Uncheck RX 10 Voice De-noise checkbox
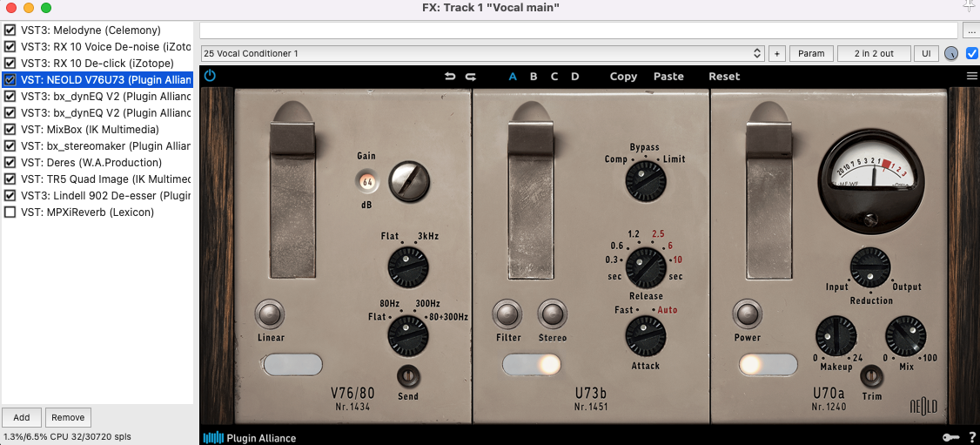The width and height of the screenshot is (980, 445). point(10,46)
